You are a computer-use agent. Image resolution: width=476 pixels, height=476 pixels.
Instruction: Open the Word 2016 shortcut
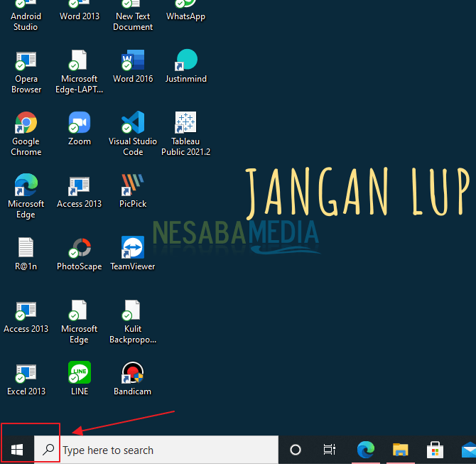[133, 67]
